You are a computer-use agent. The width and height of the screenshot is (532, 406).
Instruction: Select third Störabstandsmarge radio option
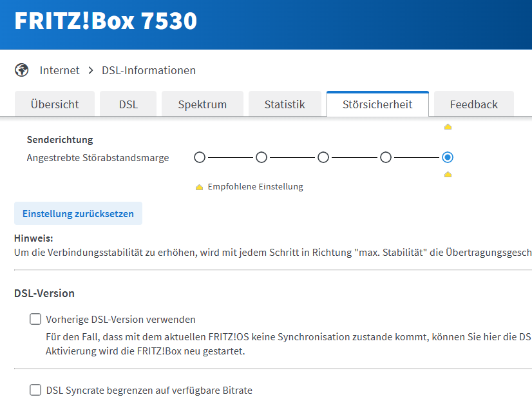(323, 157)
